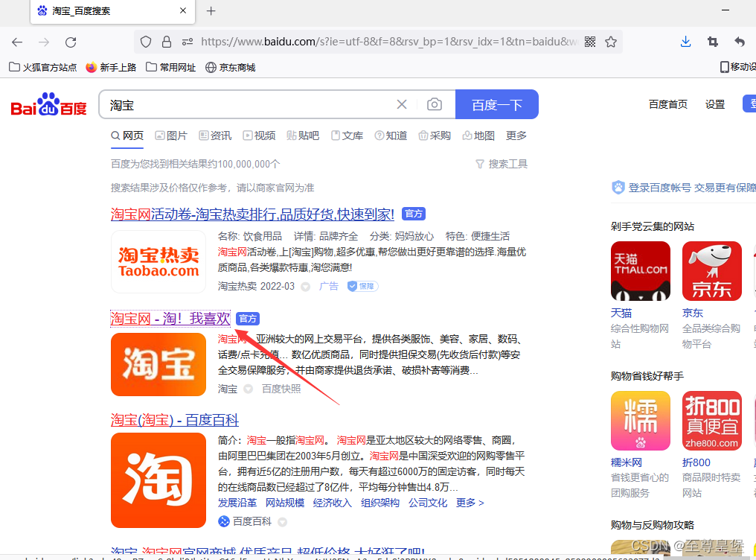The height and width of the screenshot is (560, 756).
Task: Switch to the 知道 tab
Action: (391, 136)
